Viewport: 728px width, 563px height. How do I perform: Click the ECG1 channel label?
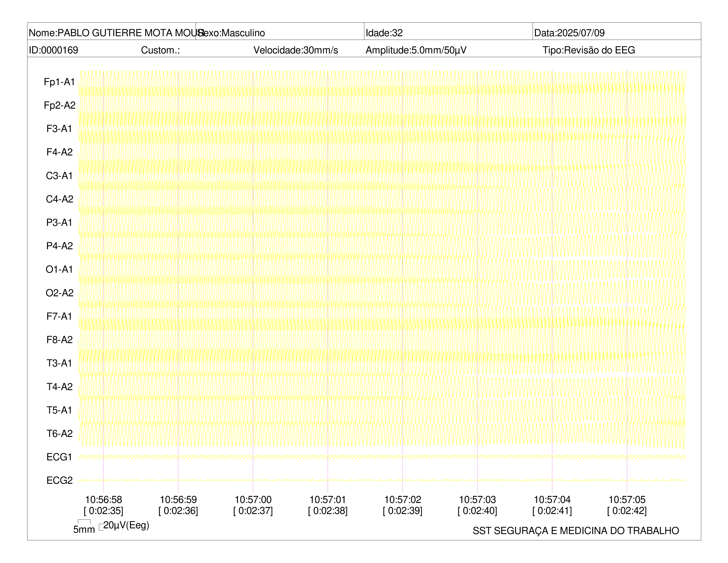(59, 457)
